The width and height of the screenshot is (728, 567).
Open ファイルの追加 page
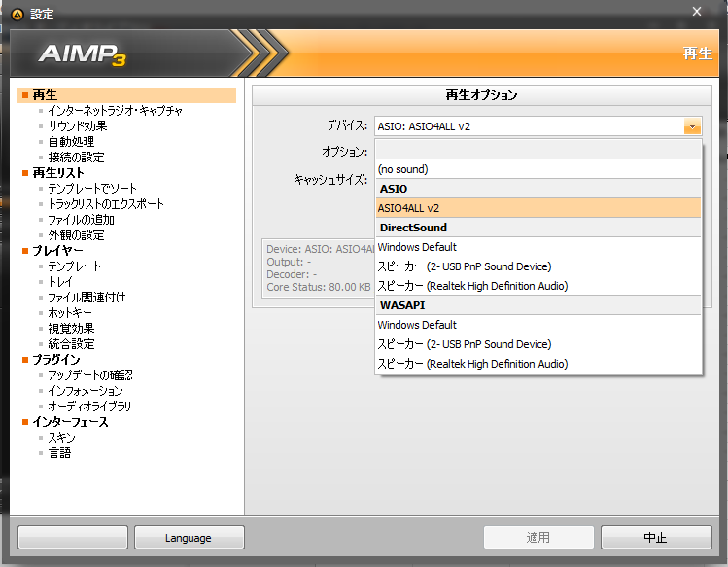click(x=81, y=220)
